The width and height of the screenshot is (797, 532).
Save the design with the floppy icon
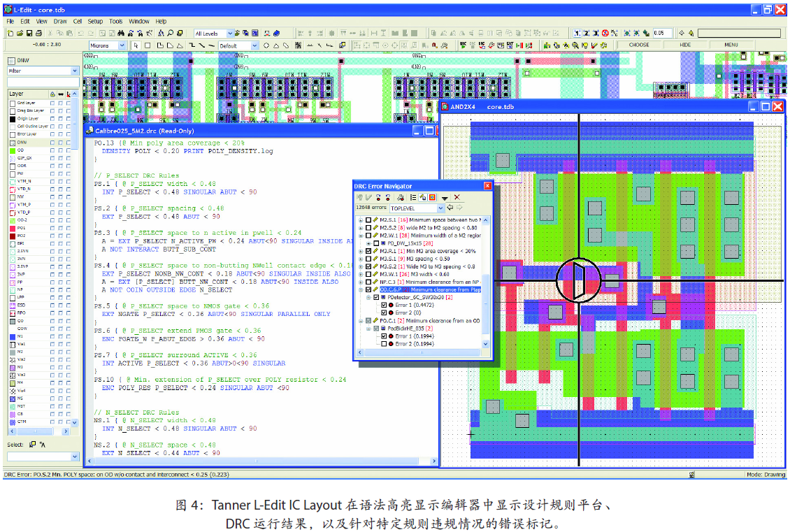29,33
